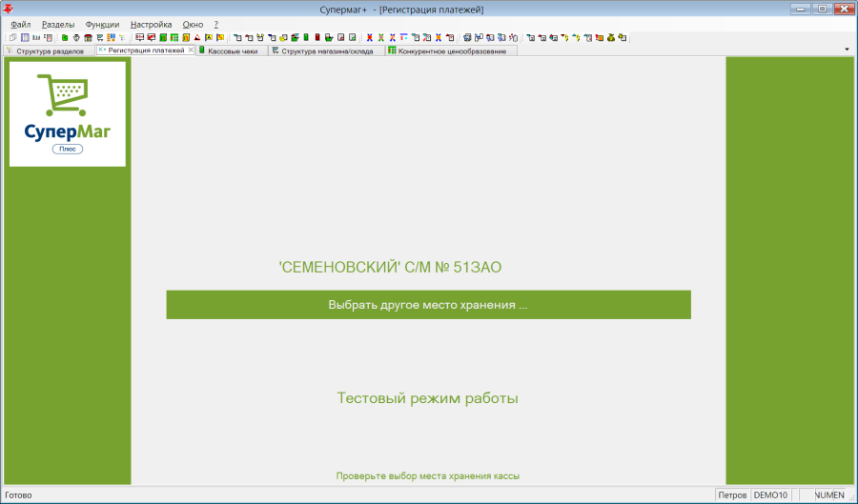Click the Тестовый режим работы text

pyautogui.click(x=427, y=398)
